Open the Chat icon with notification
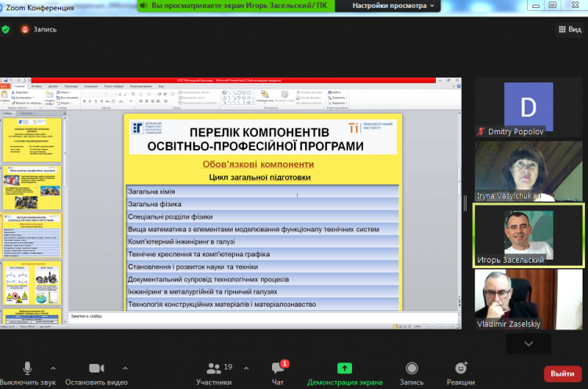 [x=278, y=368]
